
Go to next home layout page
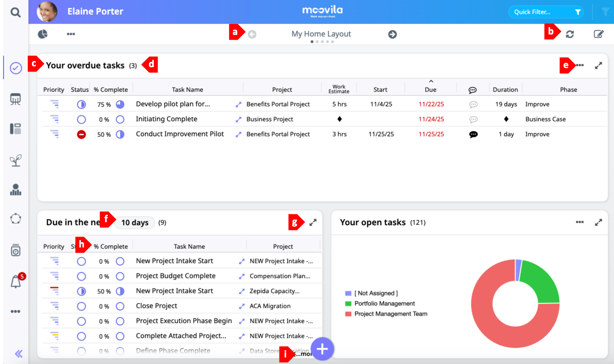[393, 34]
